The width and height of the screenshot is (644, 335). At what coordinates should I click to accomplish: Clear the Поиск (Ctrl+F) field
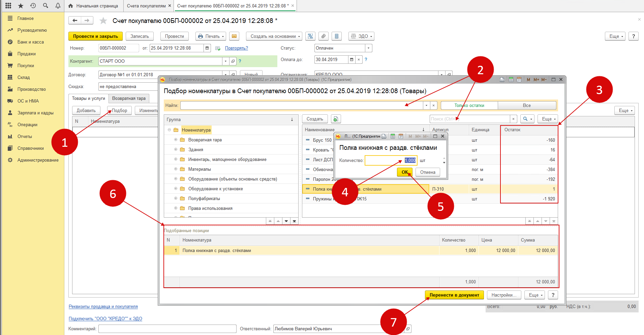(x=513, y=119)
